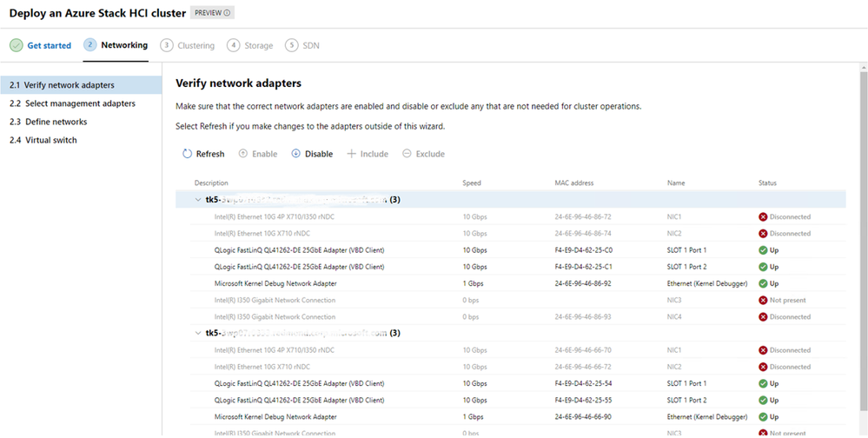868x438 pixels.
Task: Click the vertical scrollbar thumb
Action: click(x=863, y=241)
